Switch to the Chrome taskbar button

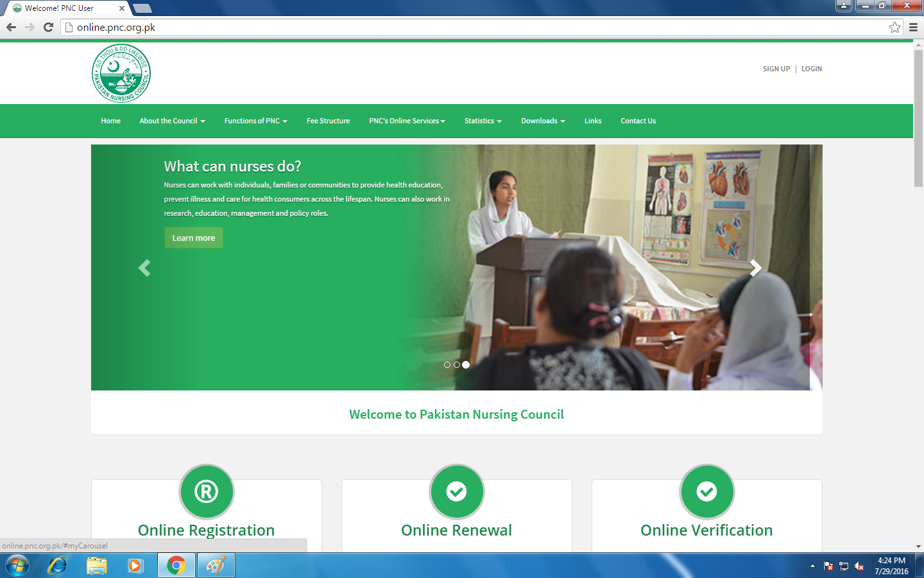tap(176, 566)
